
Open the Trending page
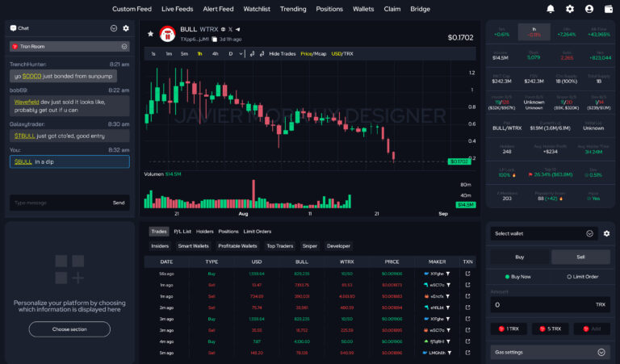pyautogui.click(x=293, y=9)
